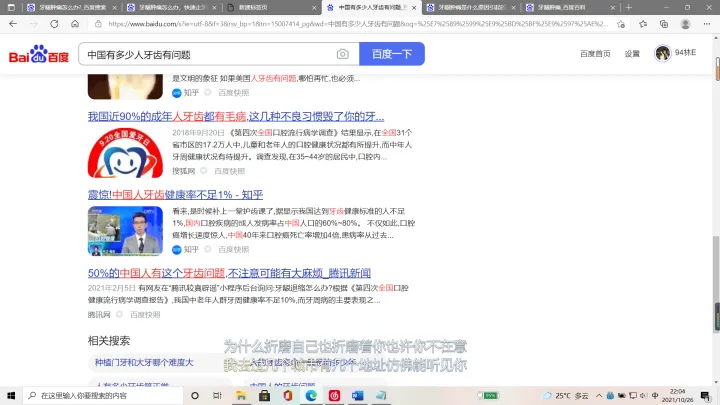Screen dimensions: 720x405
Task: Click the weather 25°C 多云 widget
Action: point(566,395)
